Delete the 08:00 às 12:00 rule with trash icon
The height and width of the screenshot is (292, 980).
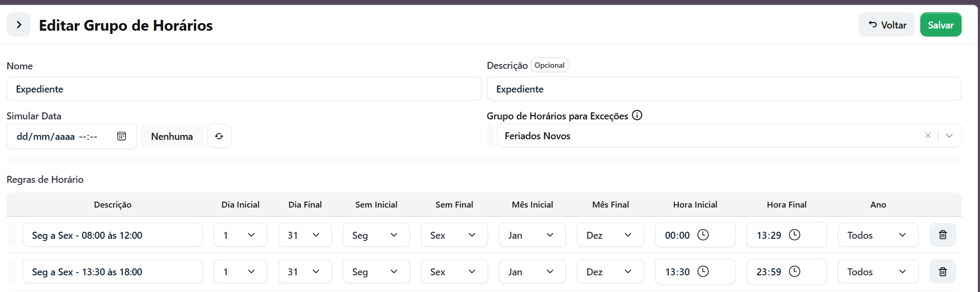[943, 235]
